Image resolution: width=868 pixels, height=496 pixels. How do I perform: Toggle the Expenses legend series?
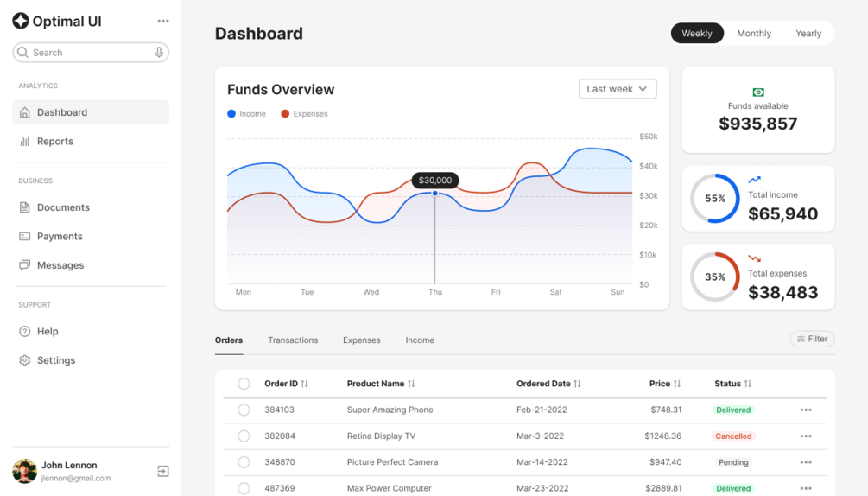[x=304, y=114]
